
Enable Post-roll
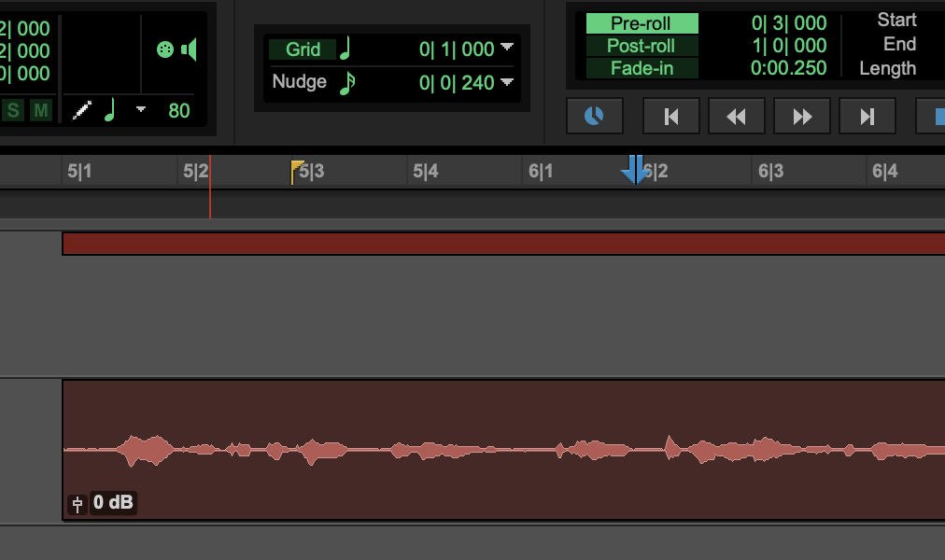click(x=642, y=44)
